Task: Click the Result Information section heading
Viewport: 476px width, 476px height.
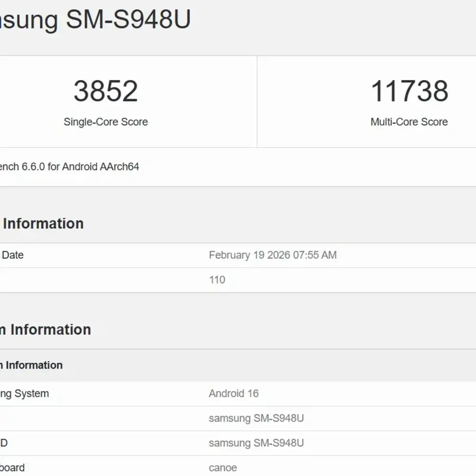Action: pos(43,223)
